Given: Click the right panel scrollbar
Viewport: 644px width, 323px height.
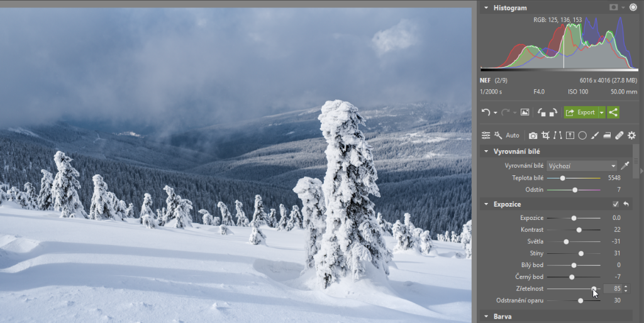Looking at the screenshot, I should [x=636, y=161].
